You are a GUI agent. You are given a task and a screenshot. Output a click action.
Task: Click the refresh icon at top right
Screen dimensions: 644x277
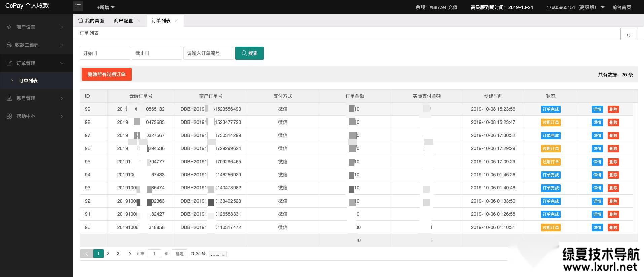[629, 35]
